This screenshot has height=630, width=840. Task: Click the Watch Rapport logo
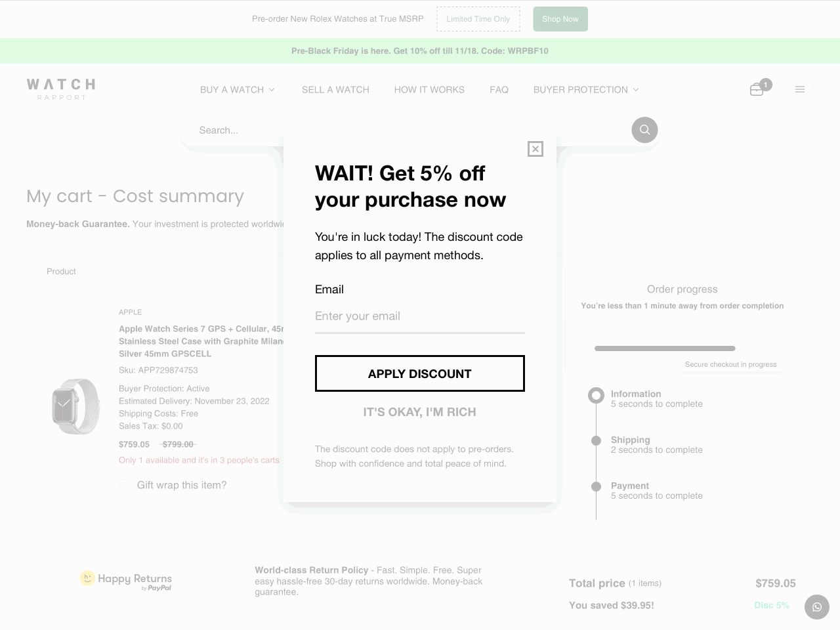(60, 89)
